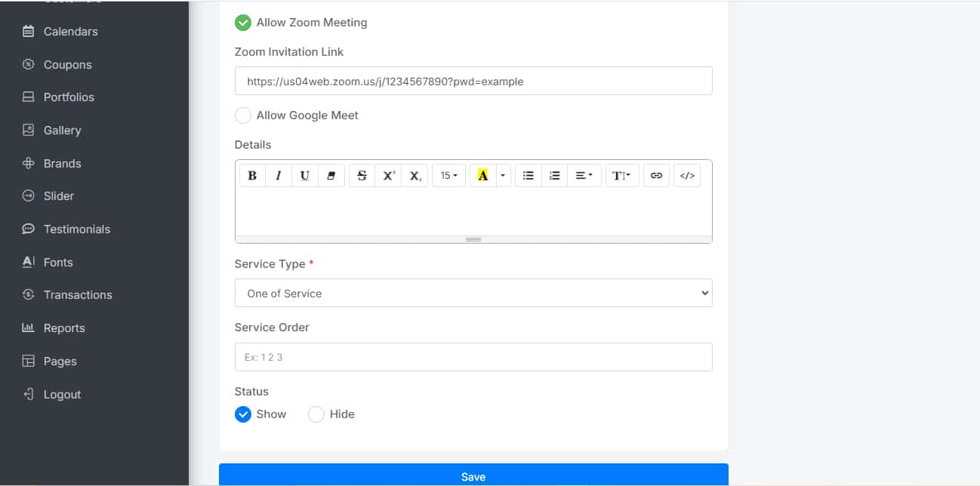Click the yellow highlight color swatch
This screenshot has height=486, width=980.
coord(482,176)
